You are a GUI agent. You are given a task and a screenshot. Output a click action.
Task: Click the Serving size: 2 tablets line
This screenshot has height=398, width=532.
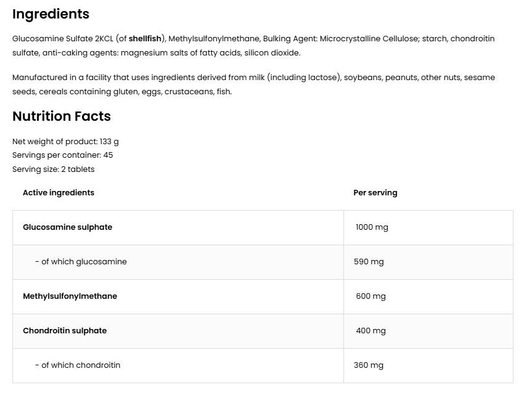pos(54,169)
